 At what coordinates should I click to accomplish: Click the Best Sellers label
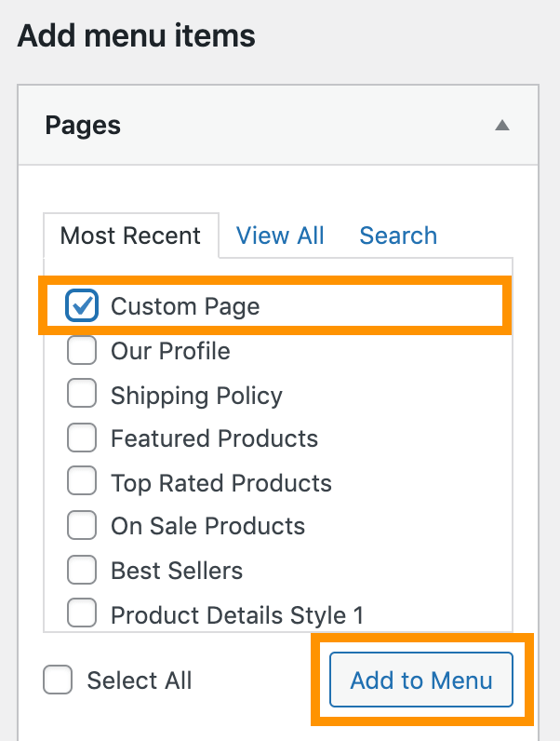point(177,571)
